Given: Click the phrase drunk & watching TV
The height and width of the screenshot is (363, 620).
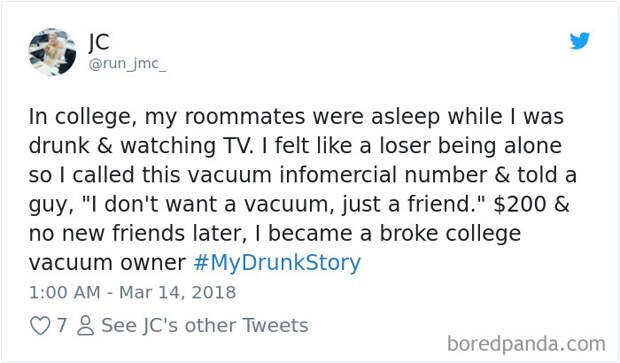Looking at the screenshot, I should [x=140, y=146].
